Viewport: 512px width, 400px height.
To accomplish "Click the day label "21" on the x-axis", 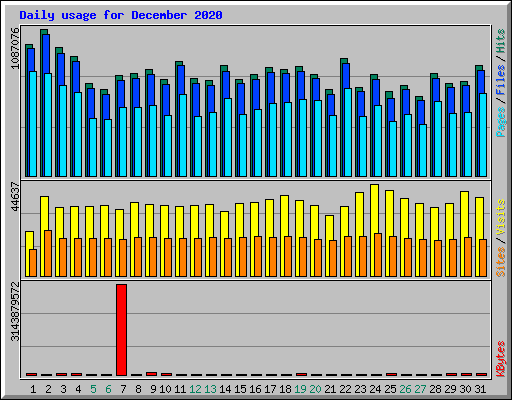I will click(x=330, y=389).
